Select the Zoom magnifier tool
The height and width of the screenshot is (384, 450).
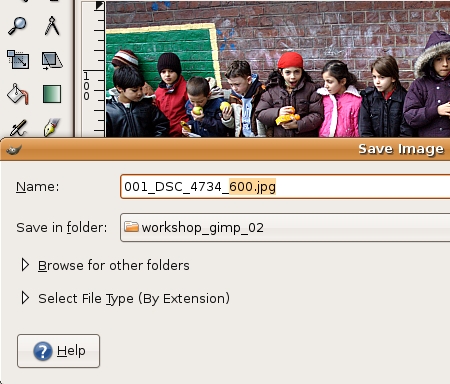coord(17,26)
